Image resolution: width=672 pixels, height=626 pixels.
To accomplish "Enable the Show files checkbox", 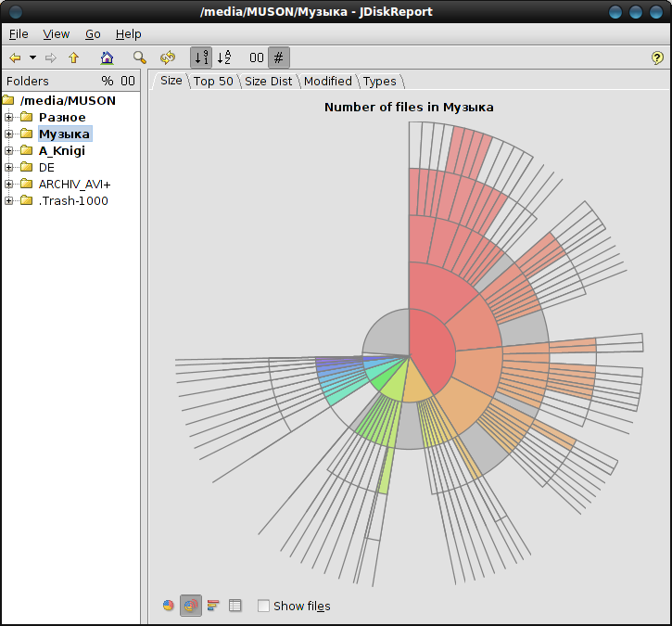I will coord(263,606).
